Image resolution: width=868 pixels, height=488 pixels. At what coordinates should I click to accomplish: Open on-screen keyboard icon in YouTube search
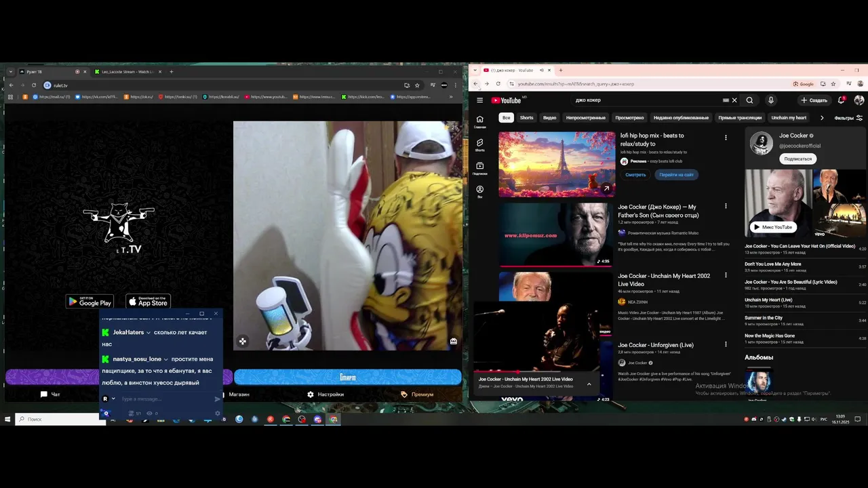coord(726,100)
